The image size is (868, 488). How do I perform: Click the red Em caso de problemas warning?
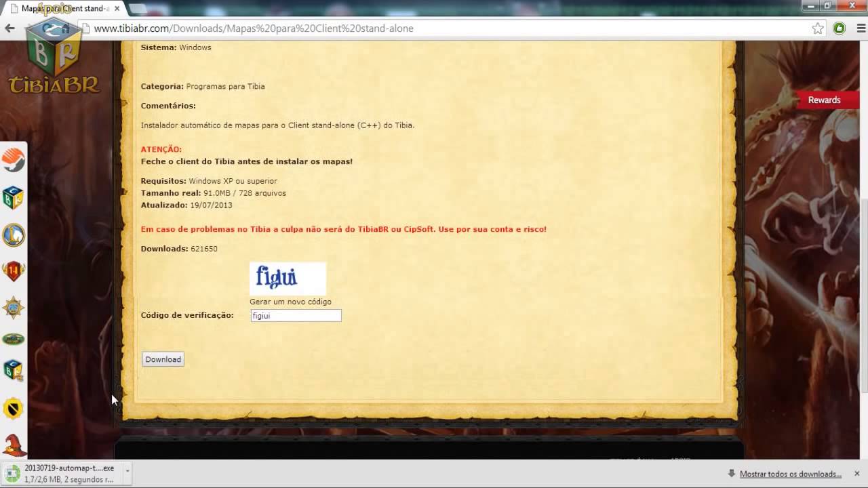343,229
